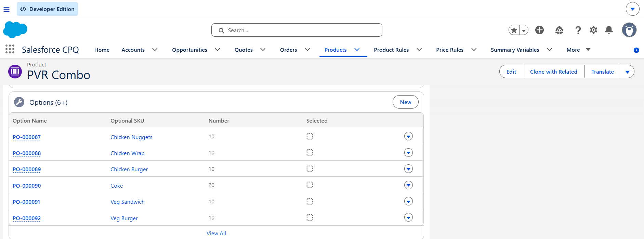Click the Developer Edition badge
This screenshot has height=239, width=644.
(x=47, y=9)
